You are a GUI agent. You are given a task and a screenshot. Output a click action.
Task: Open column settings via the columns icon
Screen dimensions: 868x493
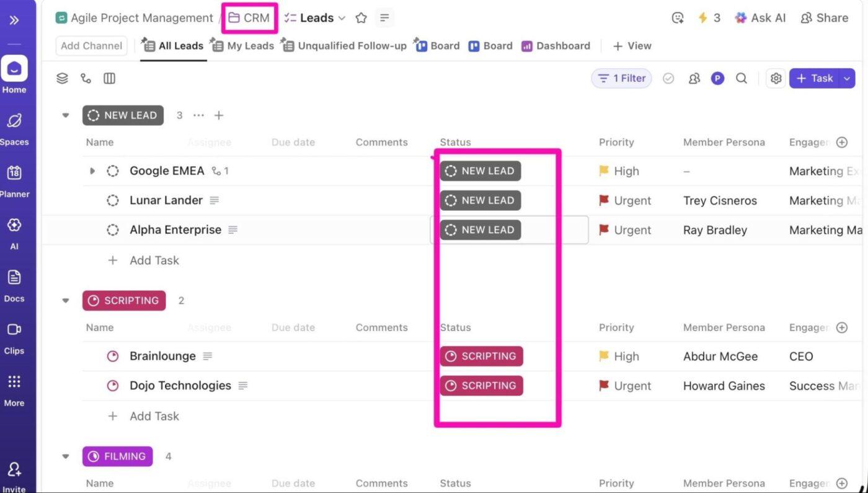coord(110,78)
